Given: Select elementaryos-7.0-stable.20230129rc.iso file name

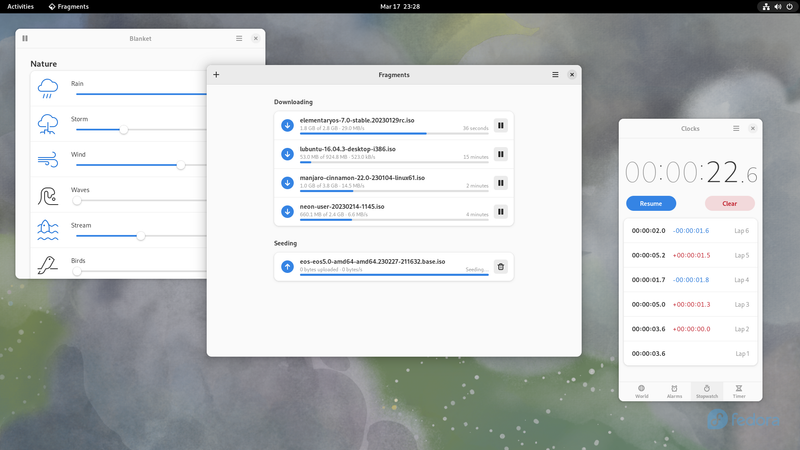Looking at the screenshot, I should (x=357, y=120).
